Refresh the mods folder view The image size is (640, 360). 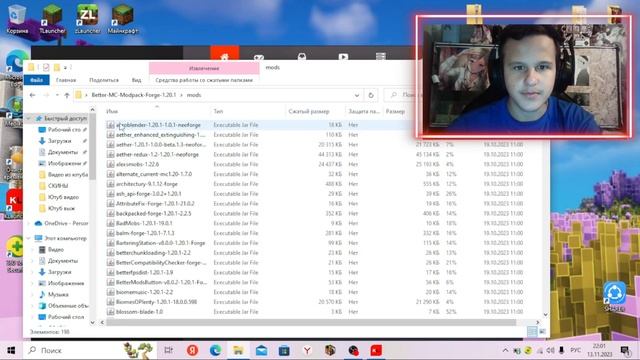[x=371, y=95]
